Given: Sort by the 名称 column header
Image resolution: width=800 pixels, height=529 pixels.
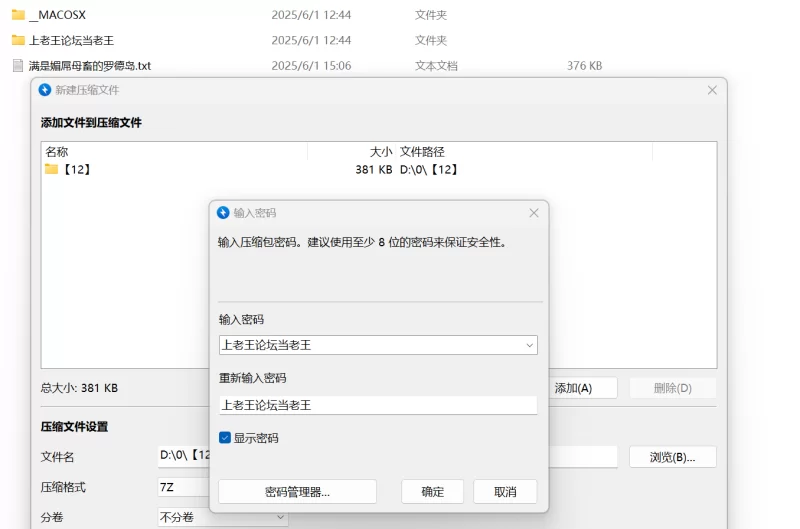Looking at the screenshot, I should (x=174, y=152).
